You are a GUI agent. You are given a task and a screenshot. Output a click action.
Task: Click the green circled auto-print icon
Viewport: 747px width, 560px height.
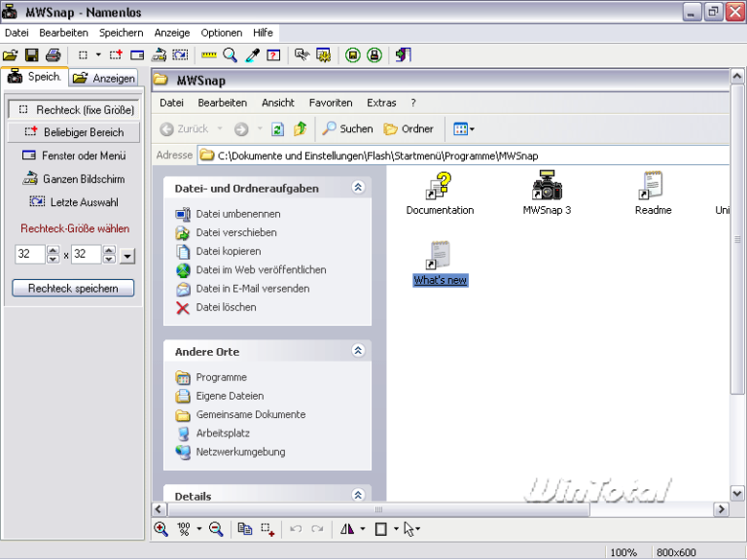pyautogui.click(x=374, y=55)
